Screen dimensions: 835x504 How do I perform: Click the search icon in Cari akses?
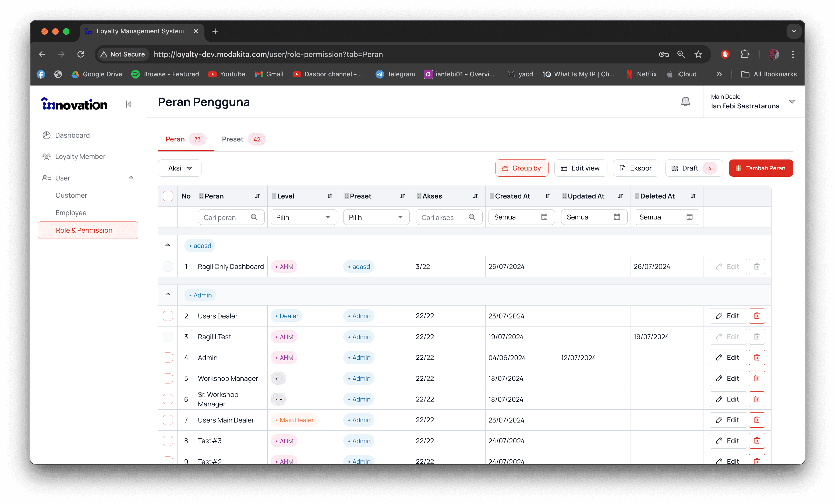[472, 217]
